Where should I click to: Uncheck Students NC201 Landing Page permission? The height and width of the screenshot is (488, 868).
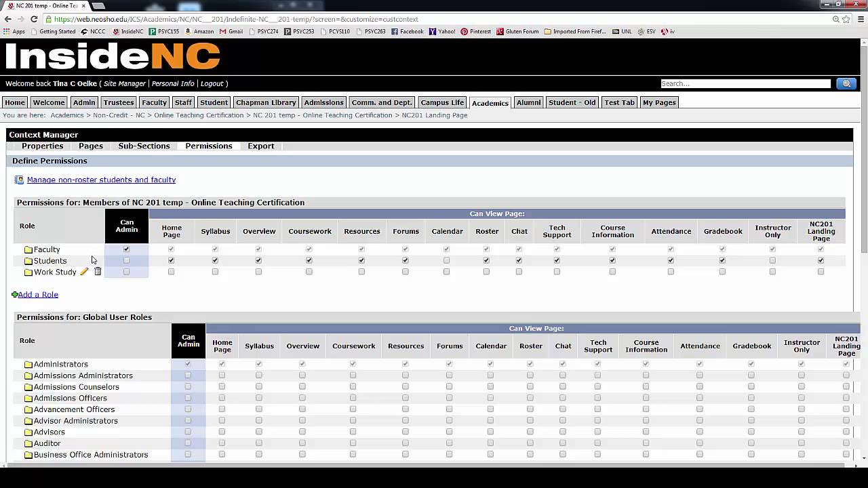click(x=821, y=260)
